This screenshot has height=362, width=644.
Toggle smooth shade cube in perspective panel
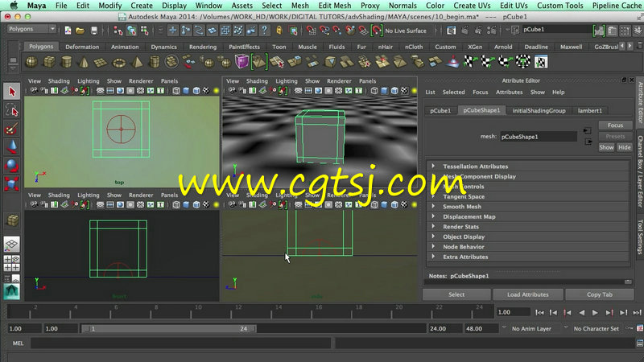[385, 91]
